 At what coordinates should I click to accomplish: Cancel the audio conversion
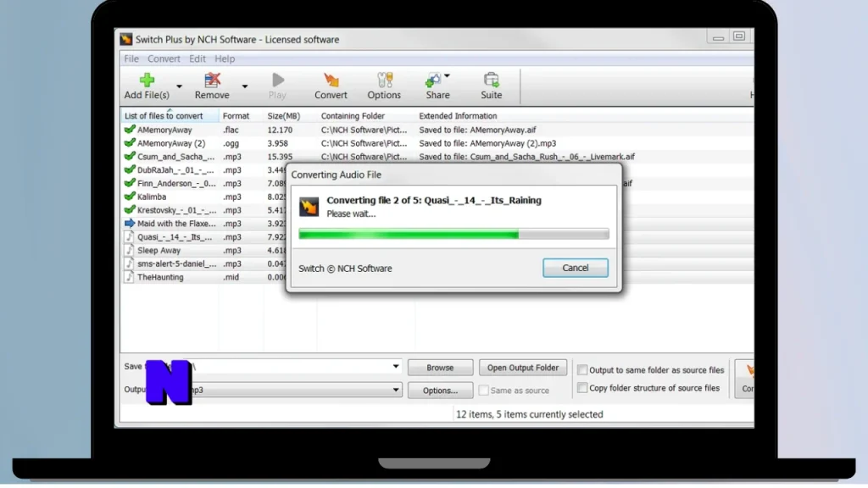576,268
